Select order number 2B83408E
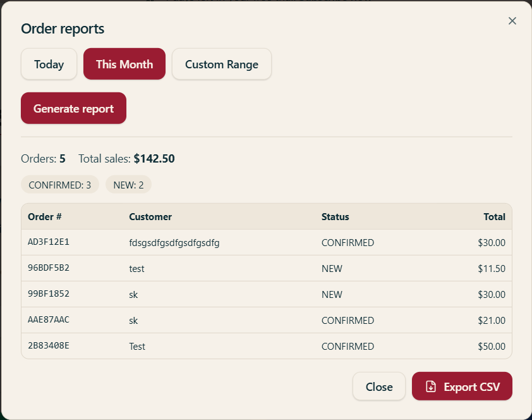The height and width of the screenshot is (420, 532). [x=49, y=345]
